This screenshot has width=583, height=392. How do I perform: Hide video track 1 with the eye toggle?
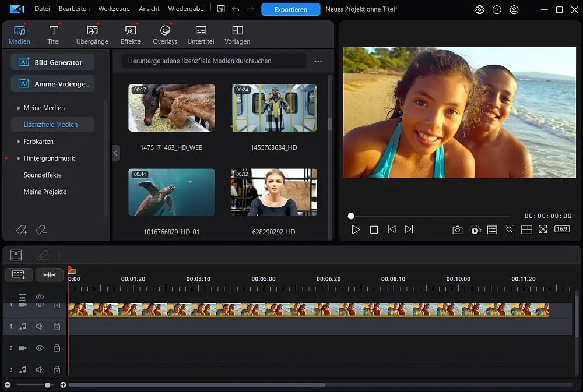pyautogui.click(x=40, y=303)
